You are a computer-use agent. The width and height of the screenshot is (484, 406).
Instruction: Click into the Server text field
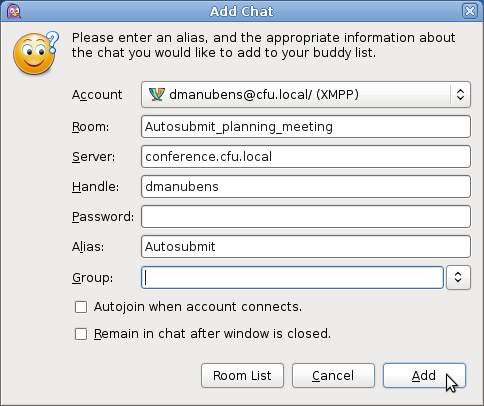(x=306, y=157)
